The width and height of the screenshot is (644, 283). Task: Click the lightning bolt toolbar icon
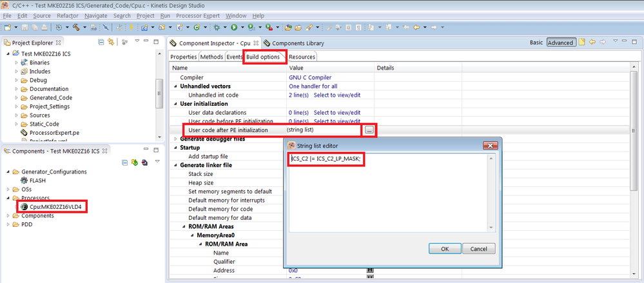point(131,28)
